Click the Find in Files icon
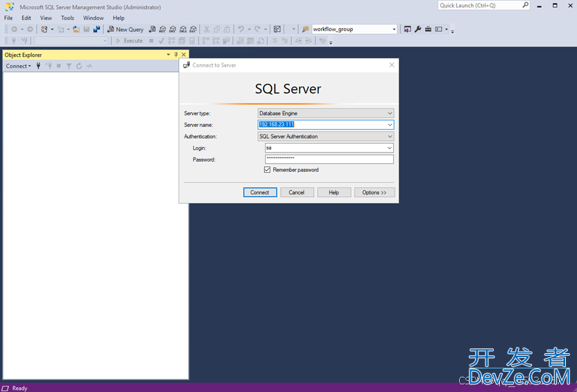Screen dimensions: 577x392 (x=305, y=29)
